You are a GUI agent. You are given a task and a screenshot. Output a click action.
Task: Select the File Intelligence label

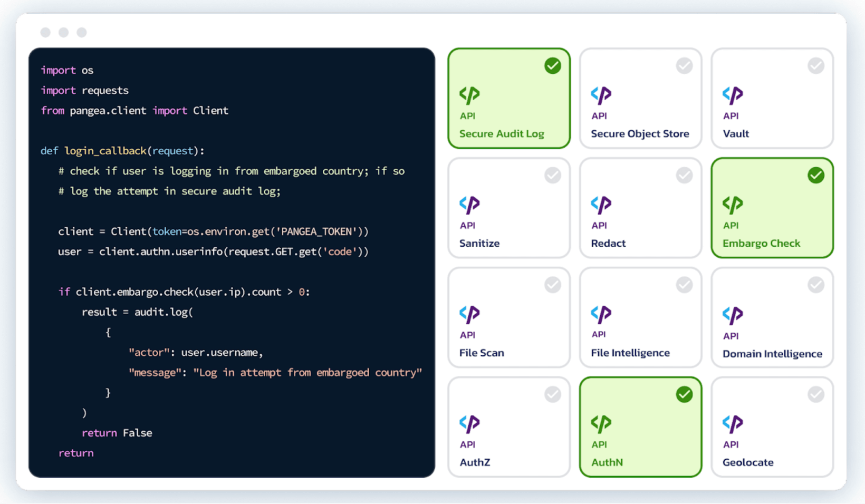[x=630, y=353]
